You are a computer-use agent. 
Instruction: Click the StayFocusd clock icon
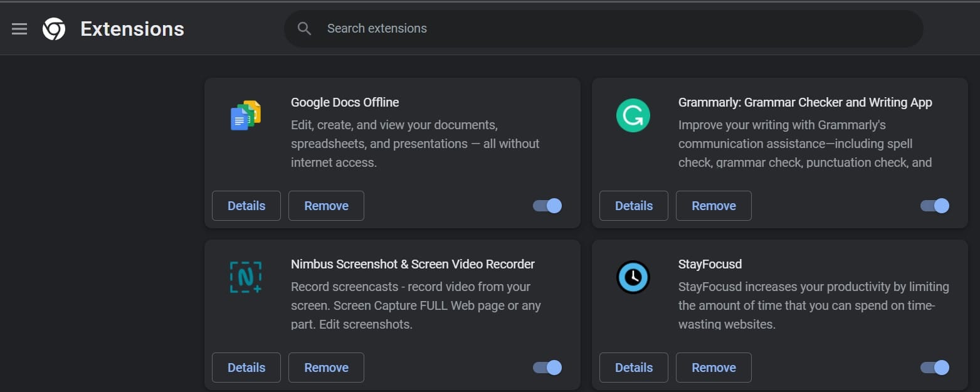click(x=633, y=277)
